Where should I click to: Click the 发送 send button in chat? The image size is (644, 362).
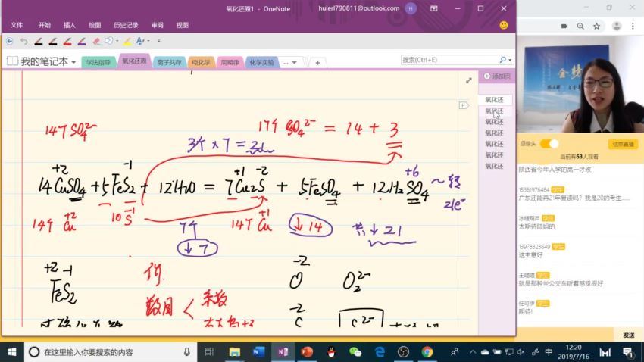(628, 335)
